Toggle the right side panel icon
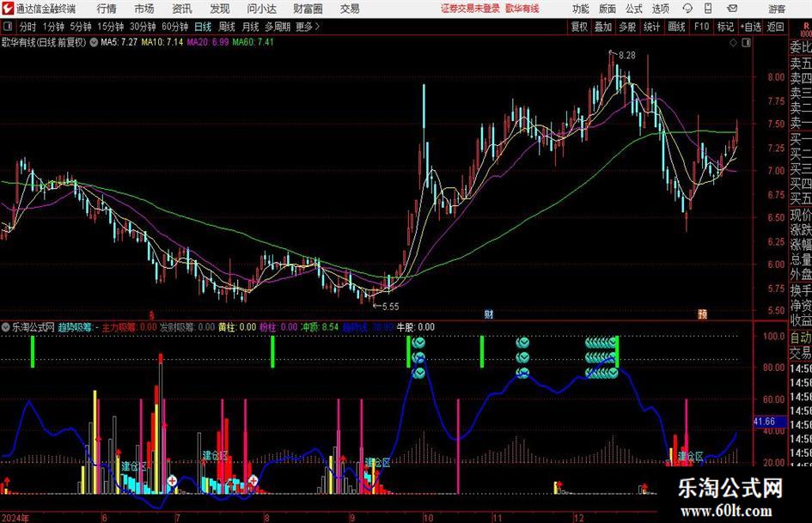 point(746,43)
